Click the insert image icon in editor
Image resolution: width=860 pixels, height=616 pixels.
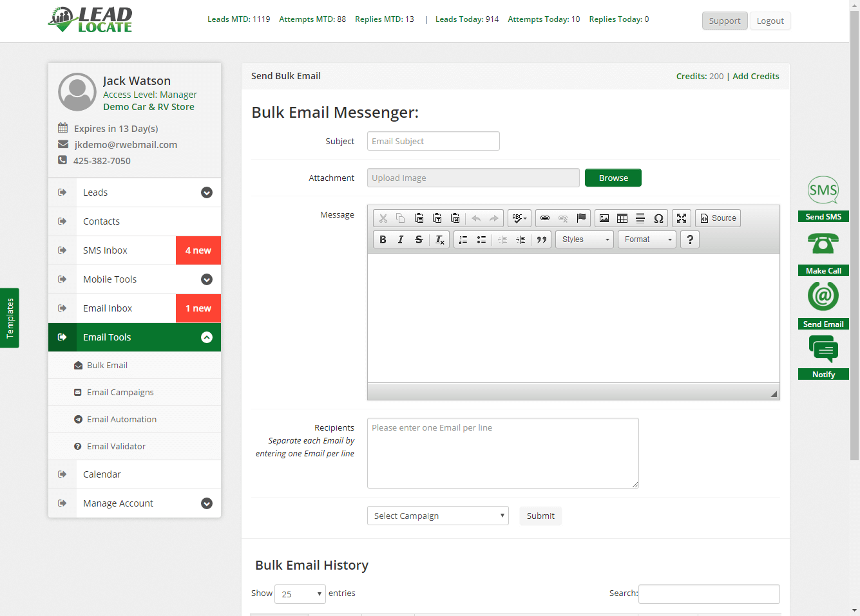pyautogui.click(x=604, y=218)
